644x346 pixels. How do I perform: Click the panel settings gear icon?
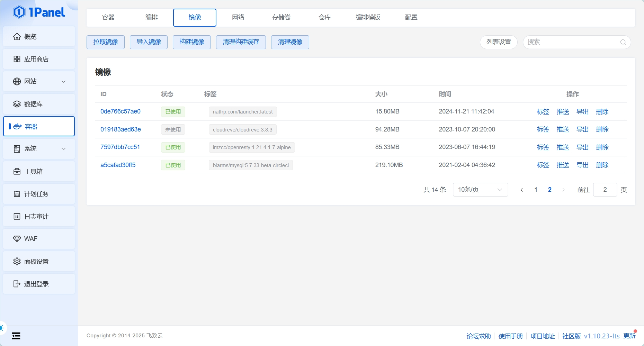[17, 262]
